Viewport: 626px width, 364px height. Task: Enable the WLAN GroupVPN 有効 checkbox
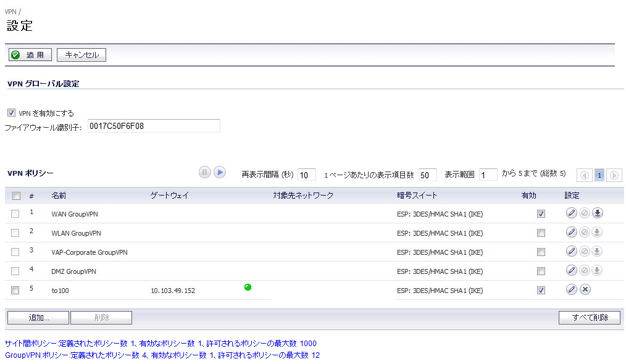541,233
